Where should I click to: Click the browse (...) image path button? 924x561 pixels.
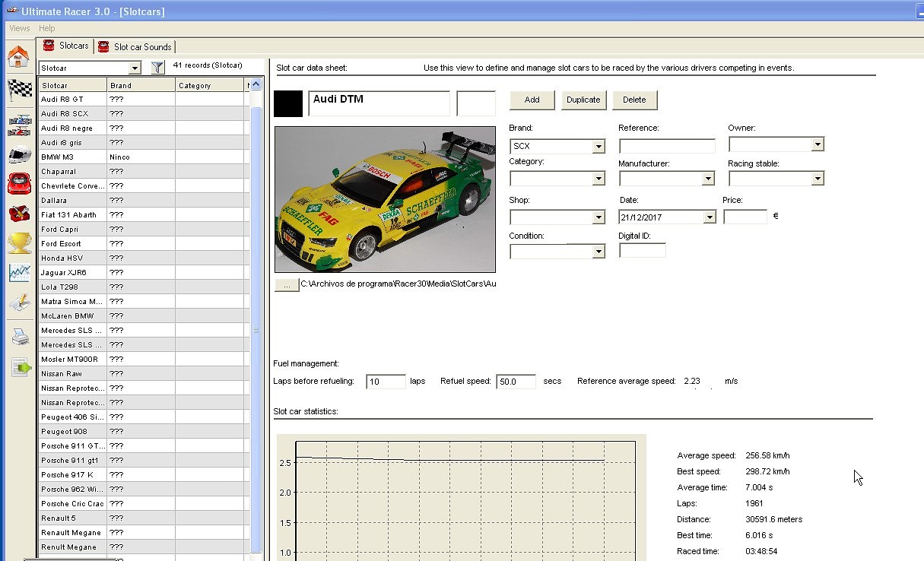(x=286, y=284)
